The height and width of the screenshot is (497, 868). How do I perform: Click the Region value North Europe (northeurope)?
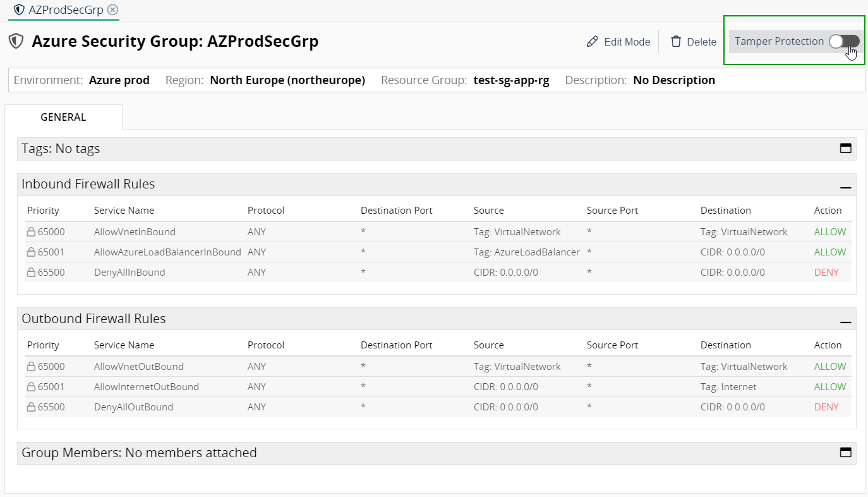click(x=287, y=80)
